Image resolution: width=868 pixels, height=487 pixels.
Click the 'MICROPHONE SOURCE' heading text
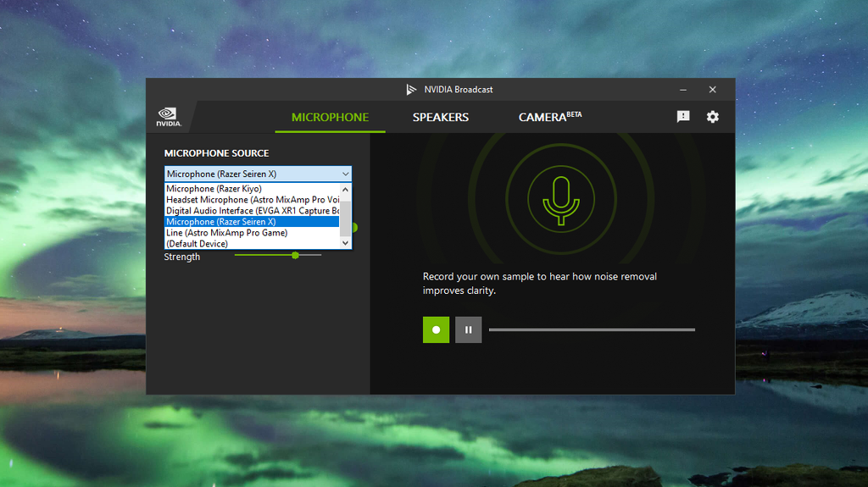216,153
